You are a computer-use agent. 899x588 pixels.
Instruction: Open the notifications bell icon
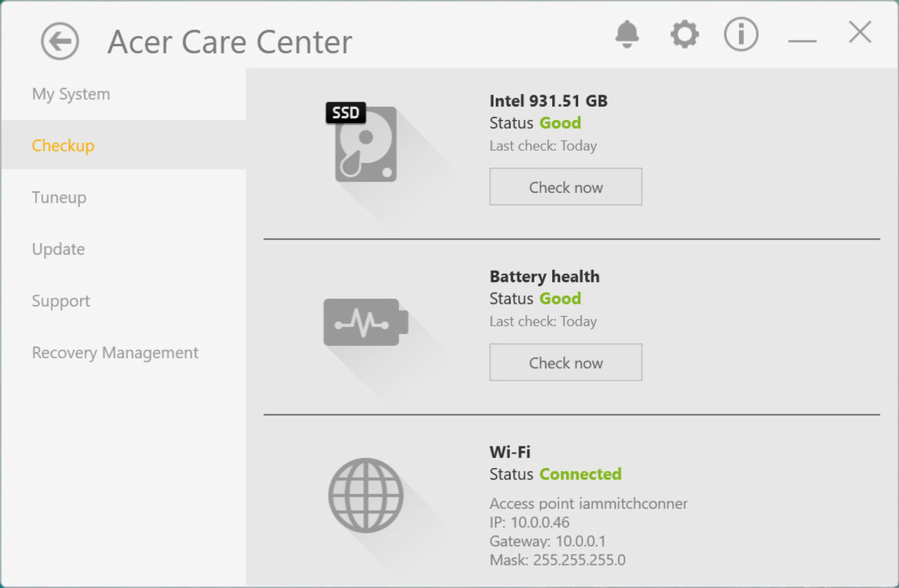[x=627, y=35]
